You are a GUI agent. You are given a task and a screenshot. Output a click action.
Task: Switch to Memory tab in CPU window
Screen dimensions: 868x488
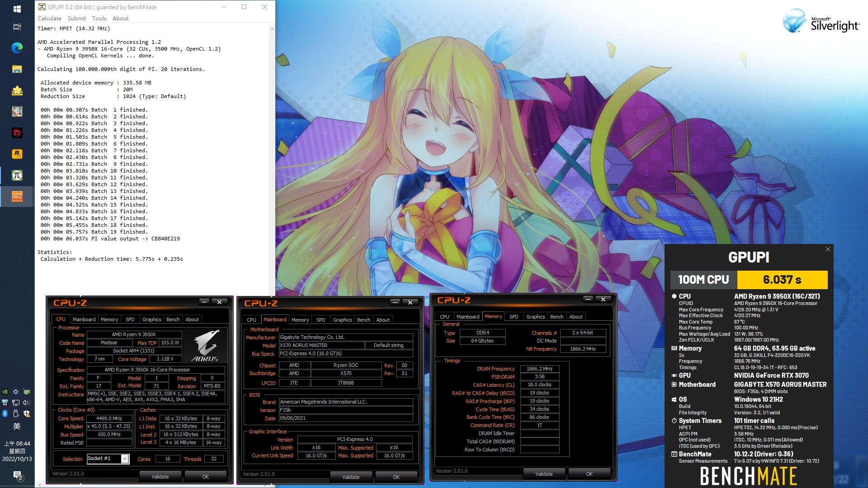pos(109,319)
